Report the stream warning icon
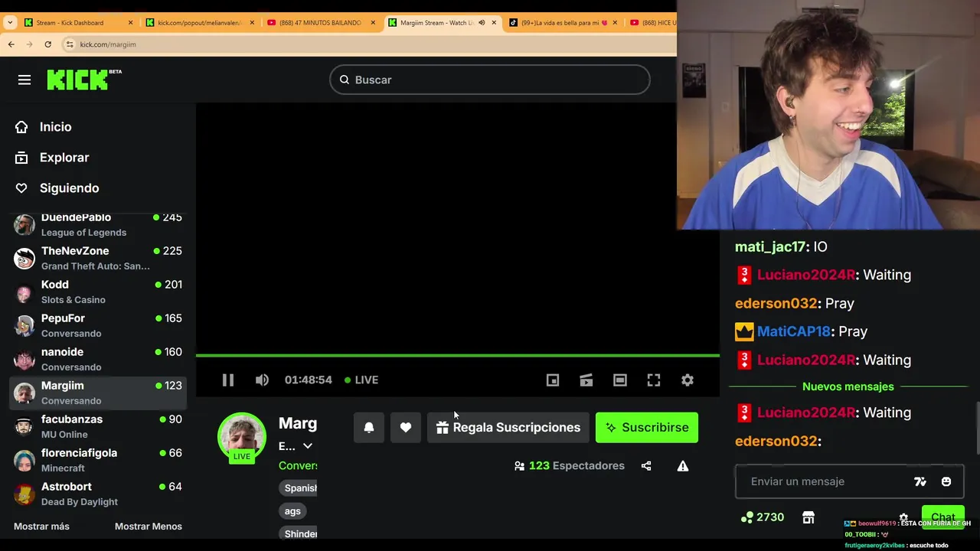 [683, 466]
